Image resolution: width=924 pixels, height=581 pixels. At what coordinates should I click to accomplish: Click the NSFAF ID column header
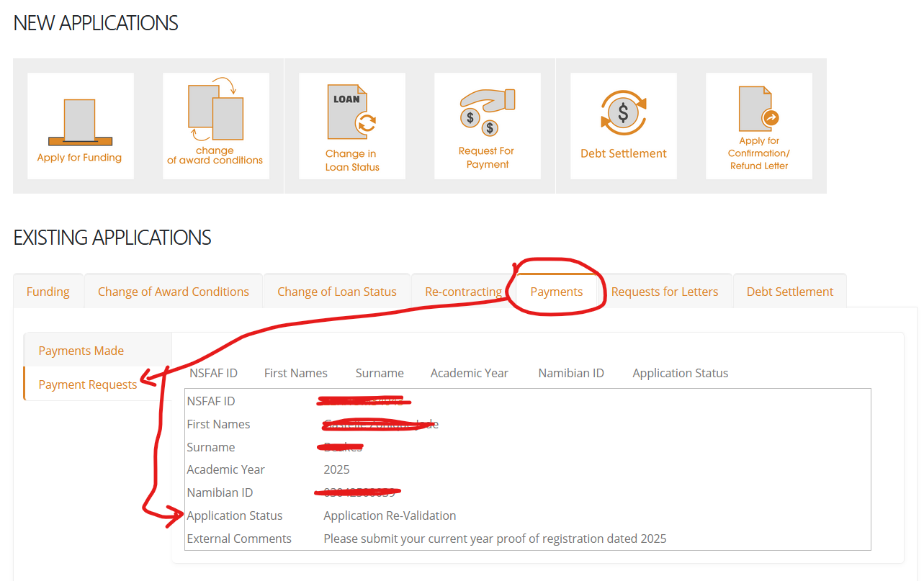tap(213, 373)
